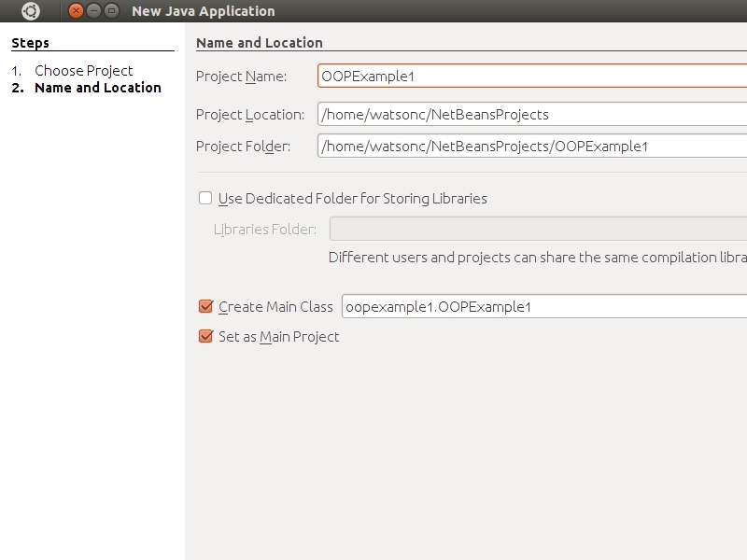Click the Project Location label
This screenshot has height=560, width=747.
(x=250, y=115)
